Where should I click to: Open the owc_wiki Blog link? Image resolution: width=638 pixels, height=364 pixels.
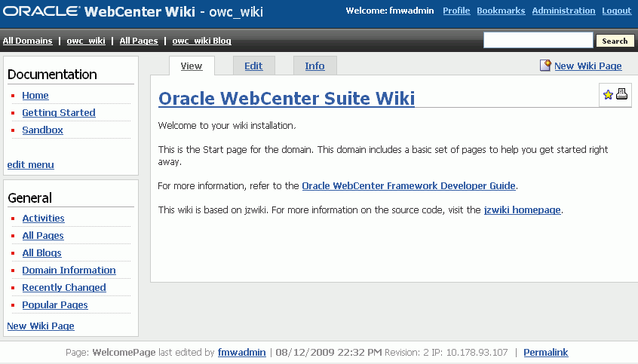[x=201, y=41]
